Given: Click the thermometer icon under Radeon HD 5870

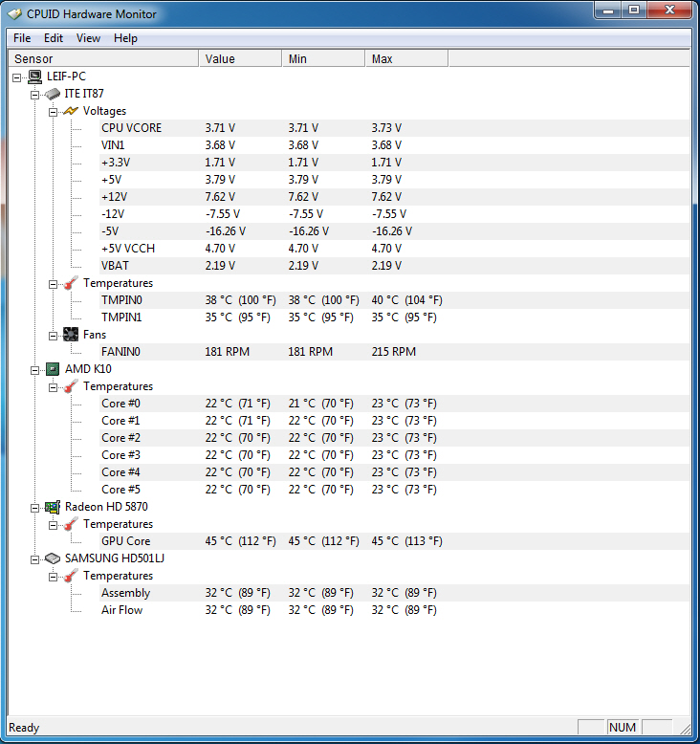Looking at the screenshot, I should [x=71, y=524].
